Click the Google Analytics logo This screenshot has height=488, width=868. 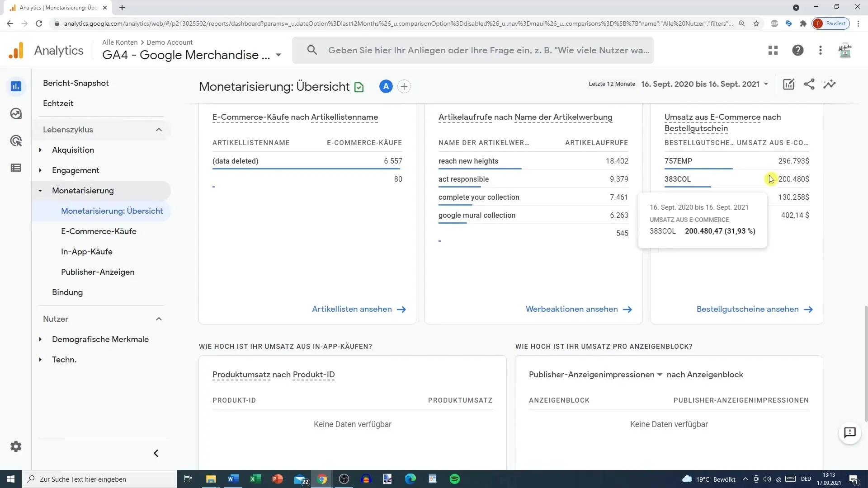coord(16,51)
